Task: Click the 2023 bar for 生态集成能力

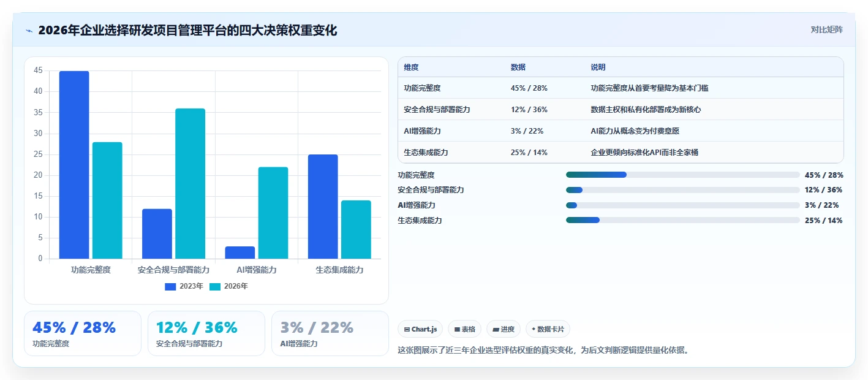Action: (x=323, y=207)
